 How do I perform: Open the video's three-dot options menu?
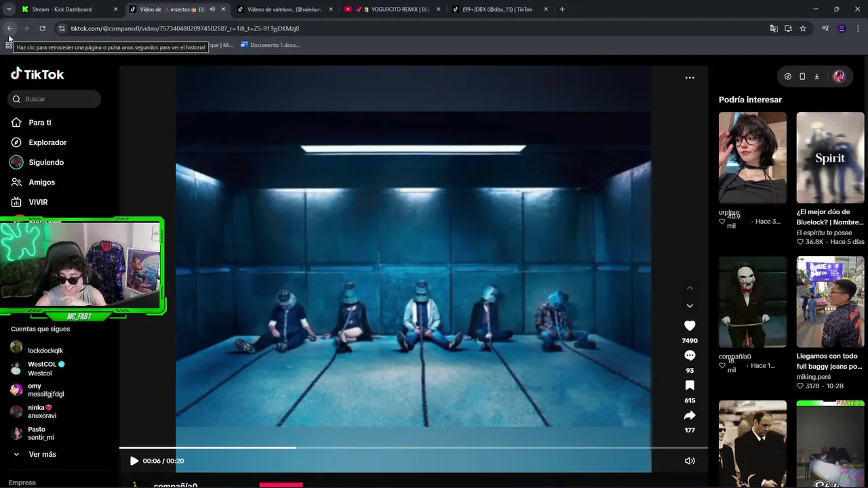click(690, 77)
